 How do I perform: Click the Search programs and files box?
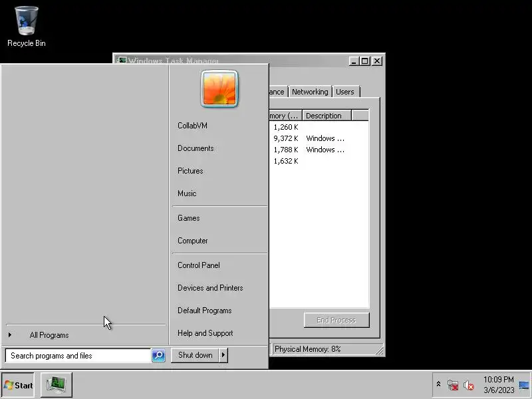(78, 356)
